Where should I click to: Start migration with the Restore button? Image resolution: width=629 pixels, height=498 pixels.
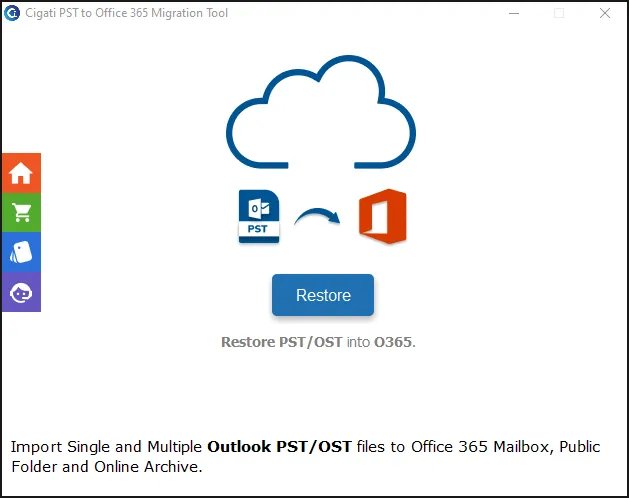click(323, 295)
